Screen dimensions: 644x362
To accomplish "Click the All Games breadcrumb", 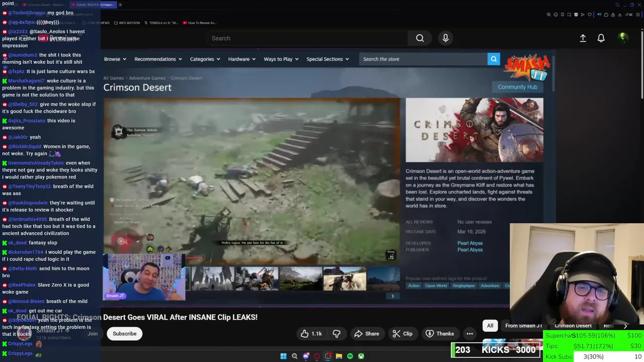I will pyautogui.click(x=113, y=78).
